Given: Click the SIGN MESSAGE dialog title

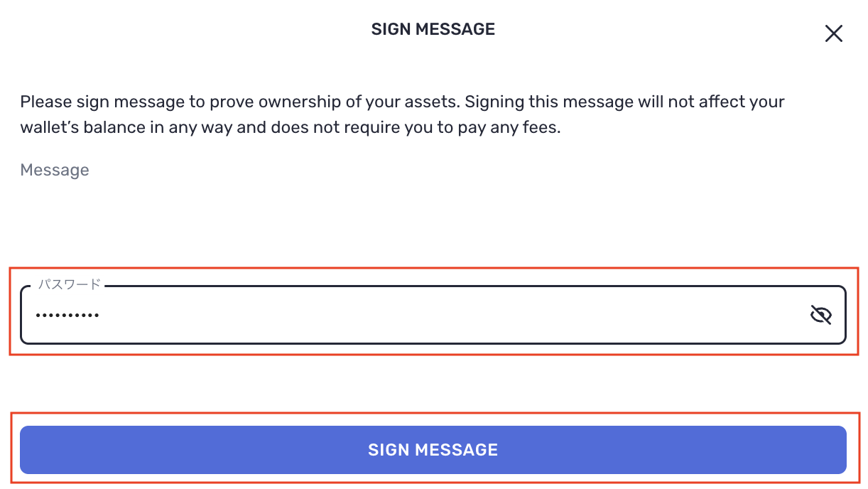Looking at the screenshot, I should pos(433,29).
